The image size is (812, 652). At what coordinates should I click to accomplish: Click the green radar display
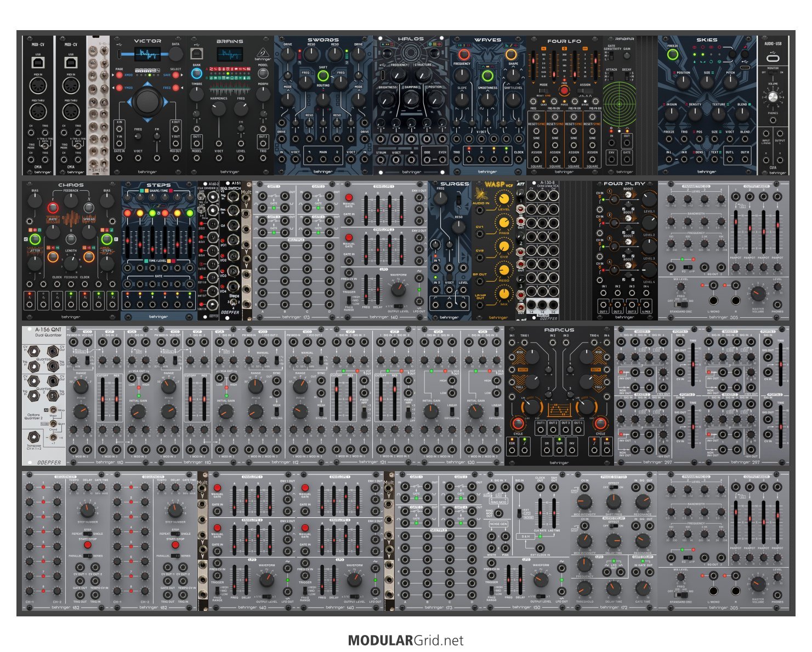pyautogui.click(x=620, y=104)
